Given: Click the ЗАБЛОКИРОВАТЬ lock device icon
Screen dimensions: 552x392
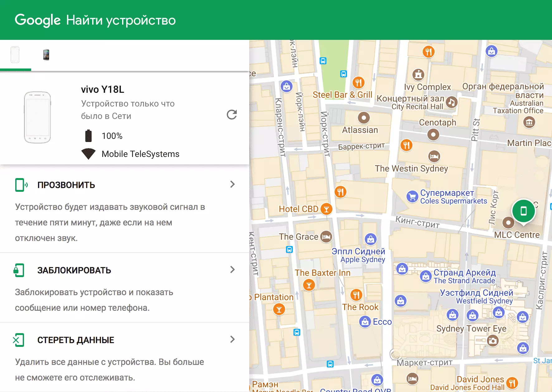Looking at the screenshot, I should pyautogui.click(x=19, y=270).
